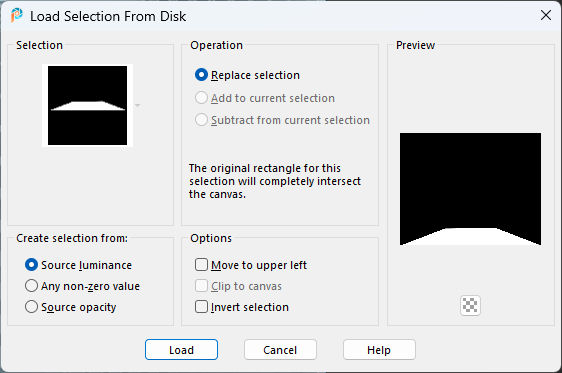This screenshot has height=373, width=562.
Task: Click the trapezoid selection thumbnail
Action: (x=87, y=105)
